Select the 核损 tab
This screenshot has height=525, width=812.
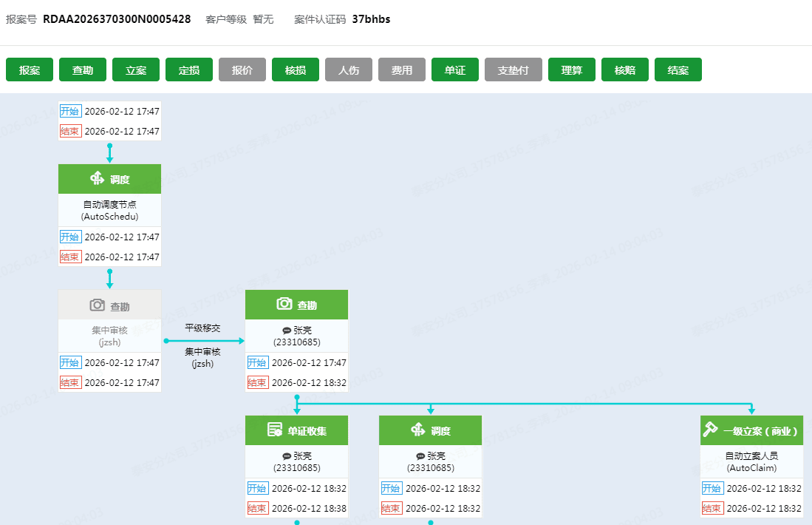click(x=296, y=70)
